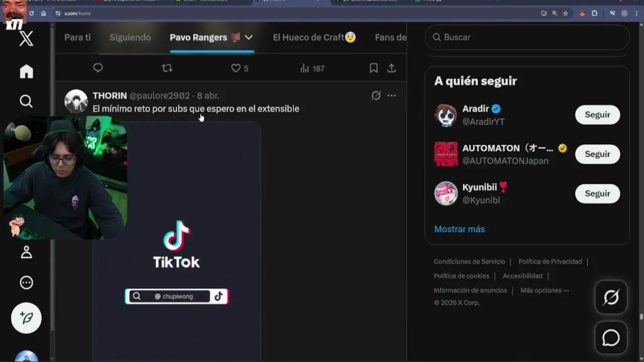Open the @AUTOMATONJapan handle
This screenshot has width=644, height=362.
click(505, 161)
